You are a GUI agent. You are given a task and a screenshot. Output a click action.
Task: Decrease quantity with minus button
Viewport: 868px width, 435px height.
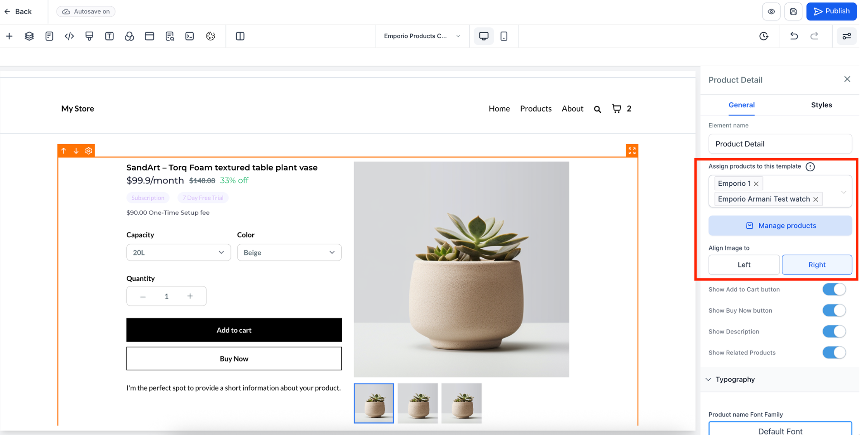coord(143,296)
